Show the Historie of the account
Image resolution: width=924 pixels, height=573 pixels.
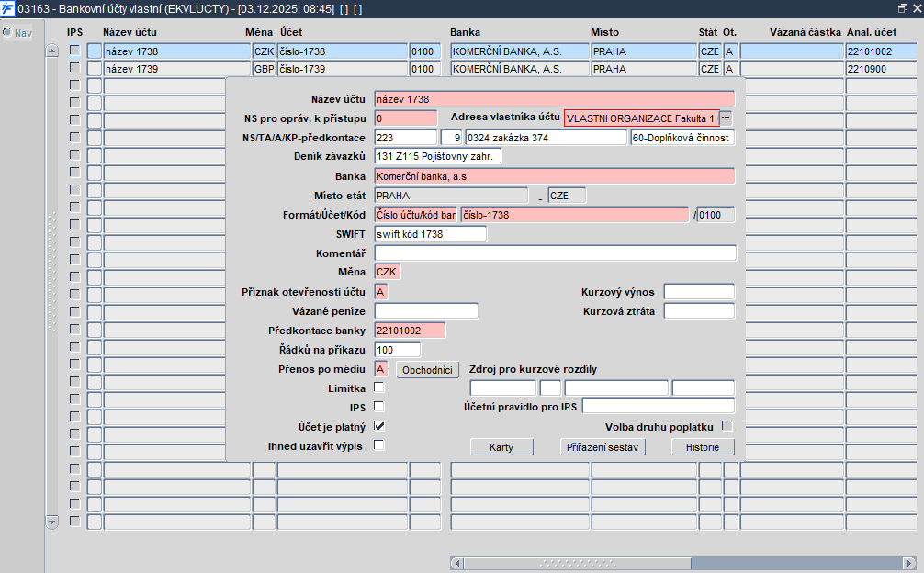coord(703,447)
